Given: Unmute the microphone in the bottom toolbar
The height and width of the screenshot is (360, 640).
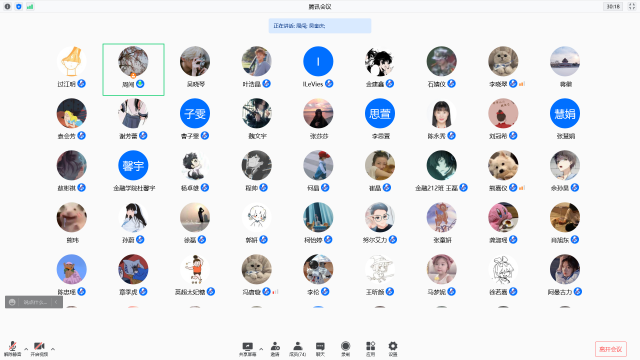Looking at the screenshot, I should tap(13, 349).
